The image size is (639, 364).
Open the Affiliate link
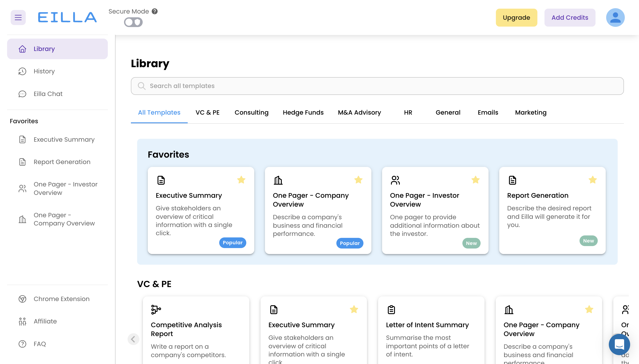point(57,321)
